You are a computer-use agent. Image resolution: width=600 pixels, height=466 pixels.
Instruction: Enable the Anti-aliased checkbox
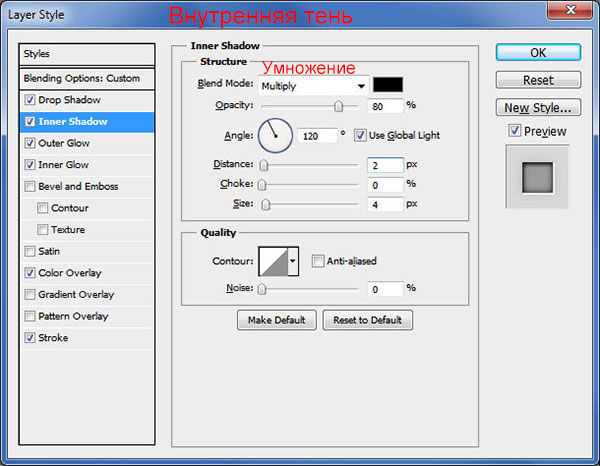[318, 262]
